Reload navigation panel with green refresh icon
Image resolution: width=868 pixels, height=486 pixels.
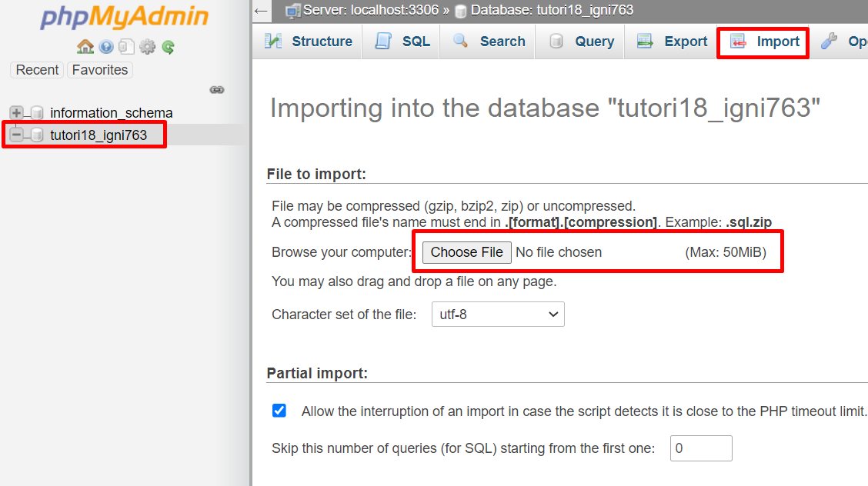coord(169,47)
